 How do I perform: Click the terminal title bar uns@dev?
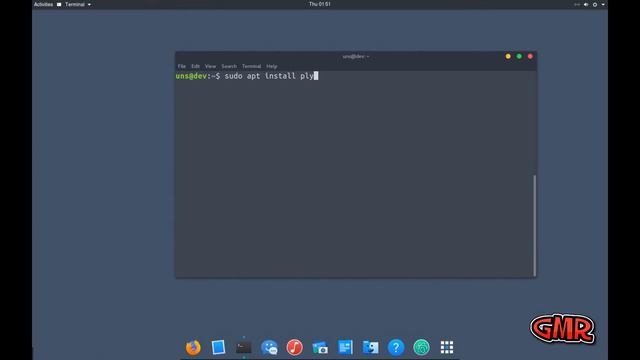coord(356,56)
